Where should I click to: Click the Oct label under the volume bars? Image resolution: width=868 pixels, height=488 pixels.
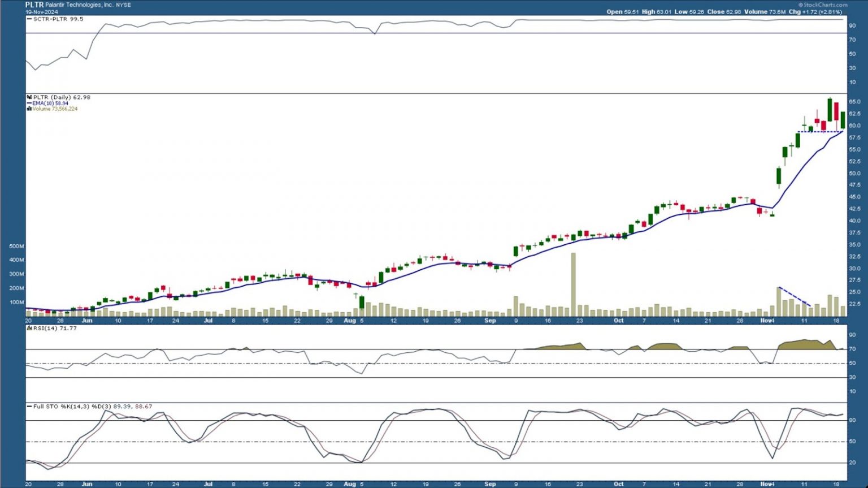point(619,321)
